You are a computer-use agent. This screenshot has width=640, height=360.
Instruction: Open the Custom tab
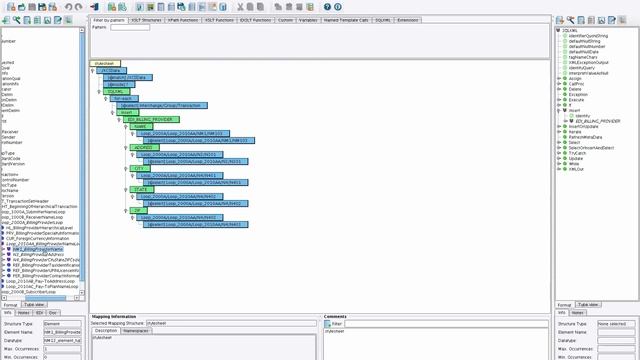tap(285, 20)
